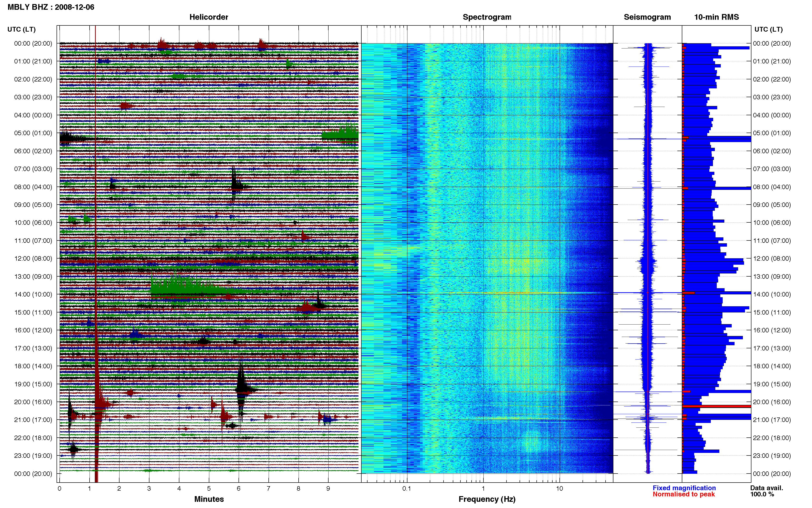Viewport: 812px width, 508px height.
Task: Click the "100.0 %" data availability value
Action: [x=762, y=494]
